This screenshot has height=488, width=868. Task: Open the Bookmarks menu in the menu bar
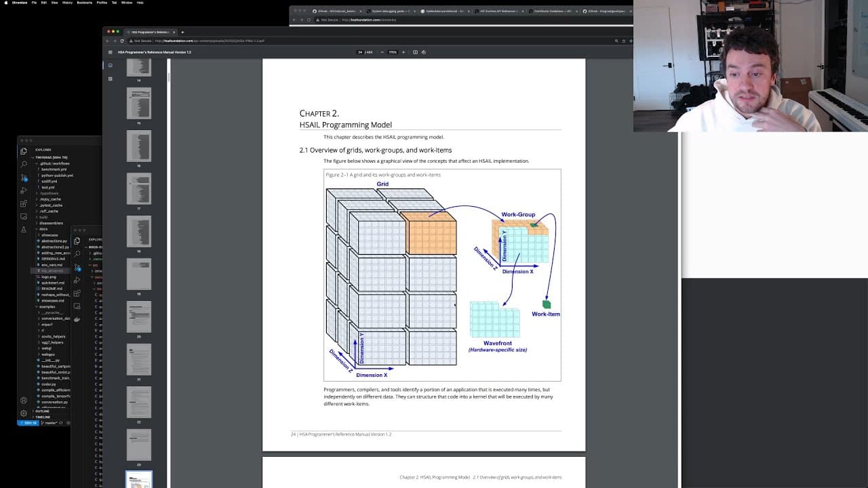click(x=84, y=3)
